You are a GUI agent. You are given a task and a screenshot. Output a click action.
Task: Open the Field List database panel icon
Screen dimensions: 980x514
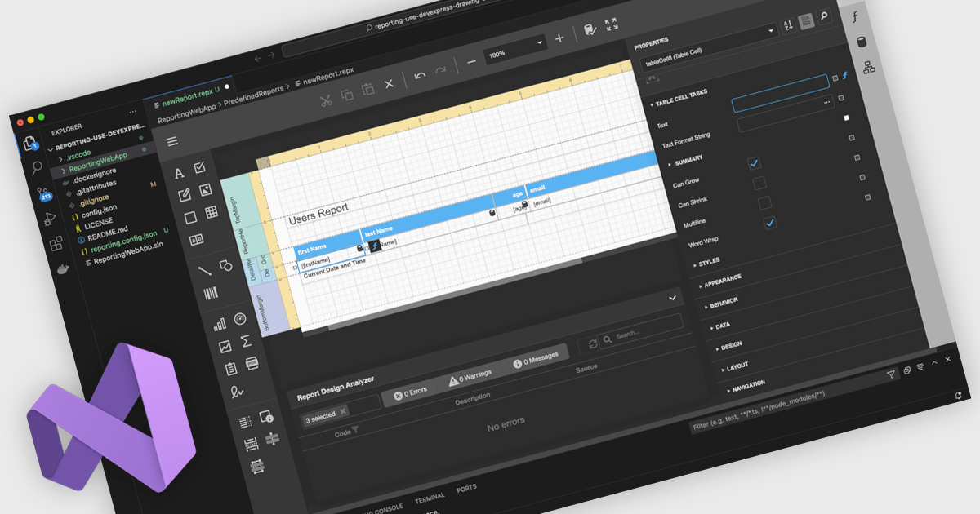(x=862, y=42)
